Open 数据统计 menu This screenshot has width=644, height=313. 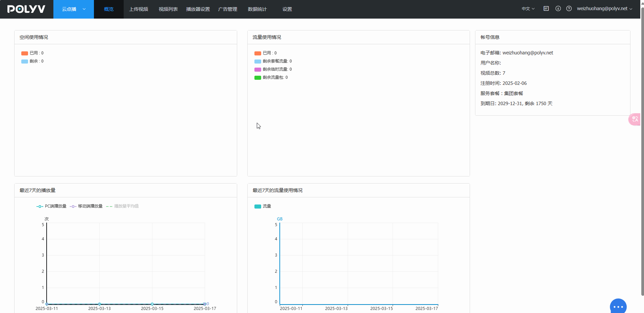pos(257,9)
